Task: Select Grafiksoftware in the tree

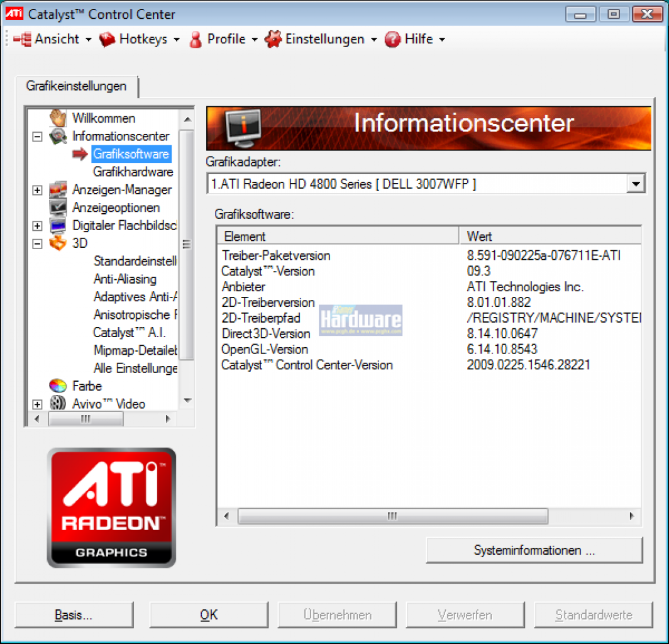Action: coord(131,154)
